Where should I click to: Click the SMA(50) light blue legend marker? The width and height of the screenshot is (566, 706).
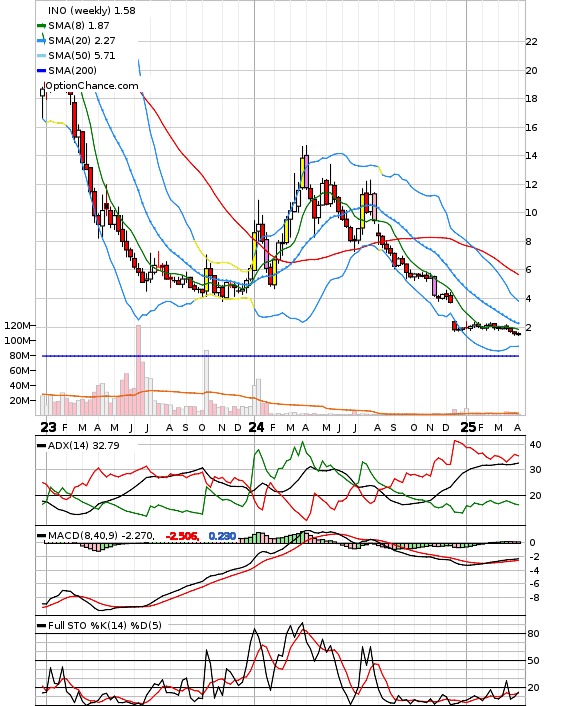[x=41, y=56]
